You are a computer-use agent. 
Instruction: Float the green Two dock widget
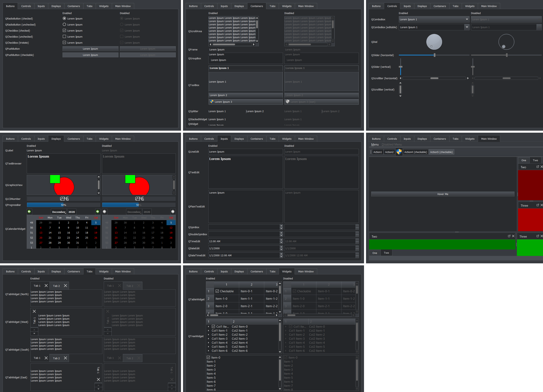(x=509, y=236)
